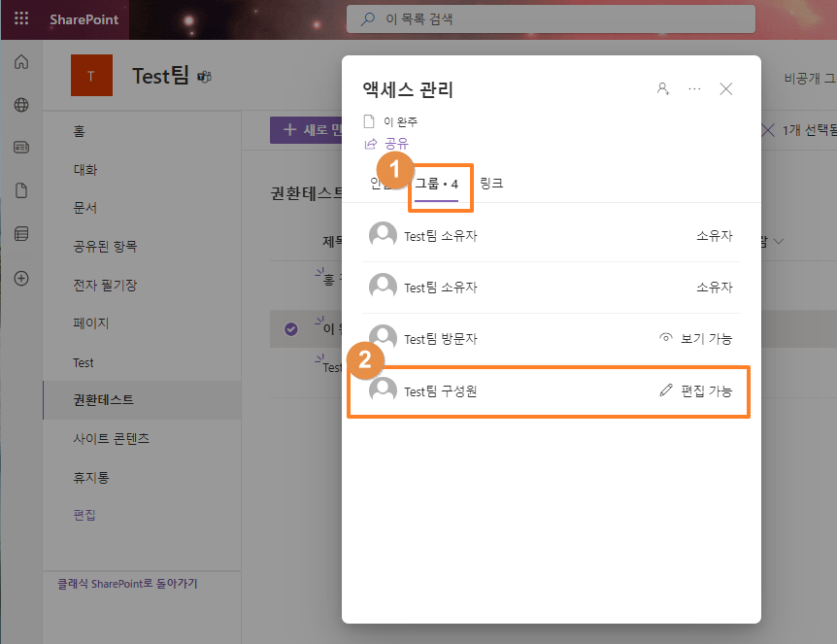837x644 pixels.
Task: Open 전자 필기장 in the navigation
Action: (105, 286)
